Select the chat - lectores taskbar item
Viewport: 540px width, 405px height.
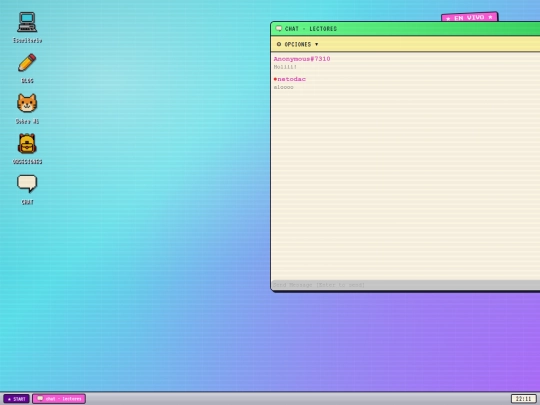click(59, 399)
